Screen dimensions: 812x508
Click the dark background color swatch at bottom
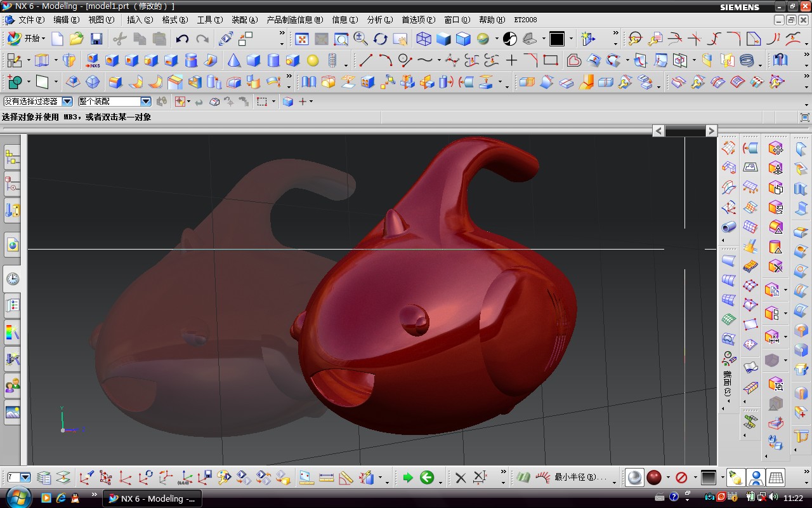point(709,478)
